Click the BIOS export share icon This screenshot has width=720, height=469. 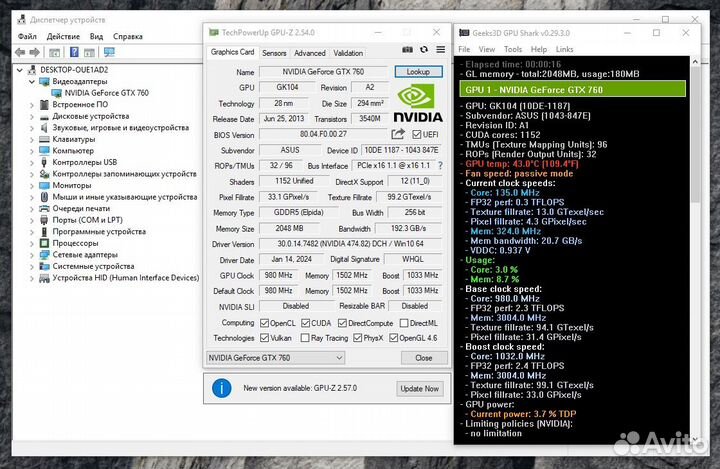click(398, 134)
